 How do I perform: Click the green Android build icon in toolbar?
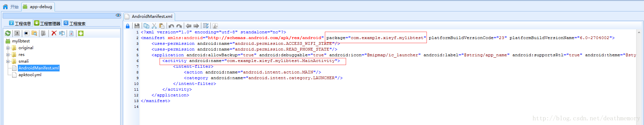81,33
